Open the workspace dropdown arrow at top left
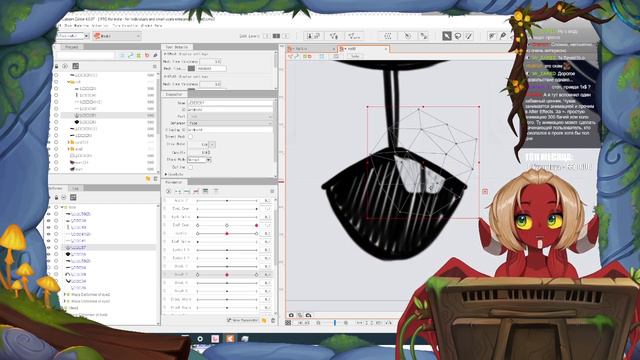 pyautogui.click(x=87, y=36)
